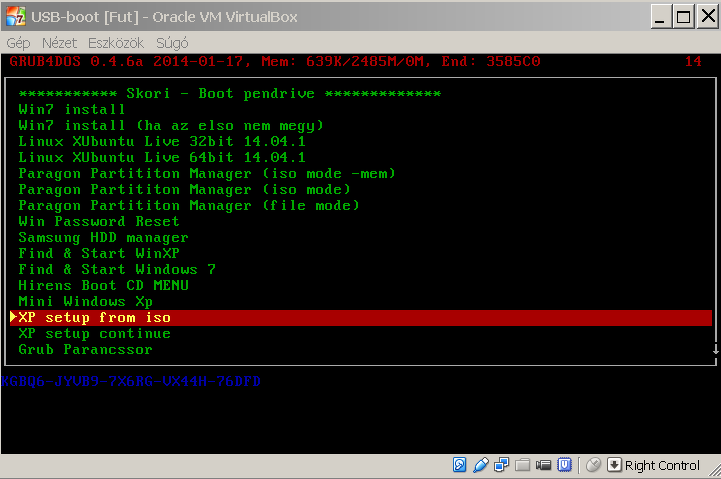Open the Súgó menu

point(172,43)
